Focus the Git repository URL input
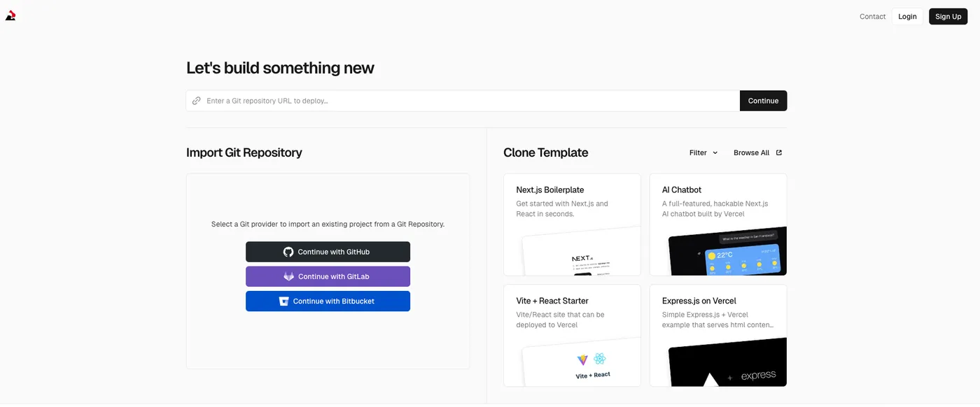This screenshot has height=407, width=980. tap(469, 101)
